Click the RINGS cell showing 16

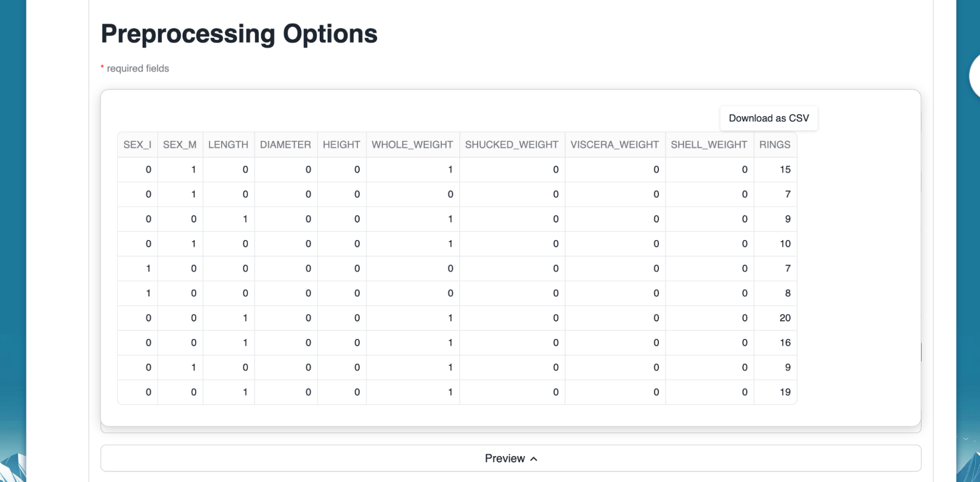pos(785,342)
